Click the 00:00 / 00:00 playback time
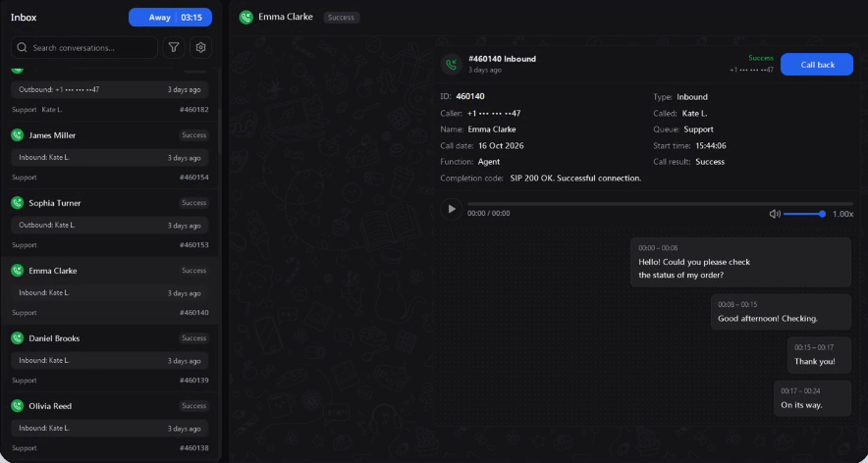The image size is (868, 463). click(489, 213)
